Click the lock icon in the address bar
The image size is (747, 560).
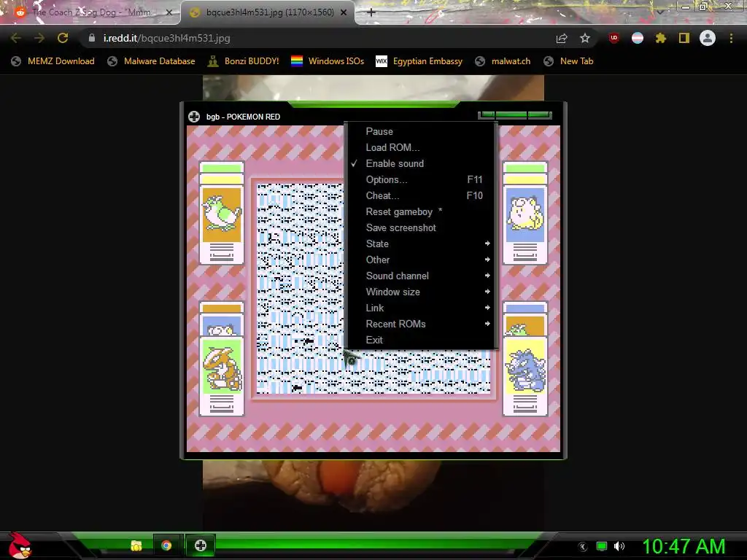point(91,38)
